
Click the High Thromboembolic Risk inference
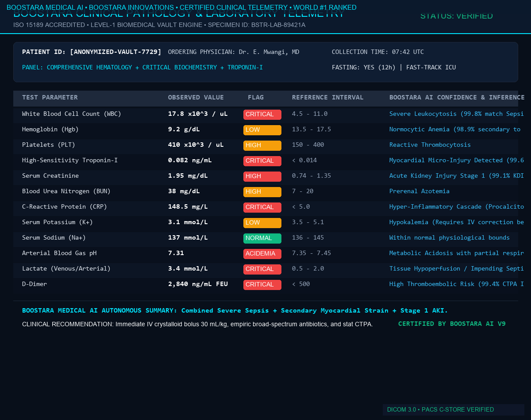(x=457, y=284)
